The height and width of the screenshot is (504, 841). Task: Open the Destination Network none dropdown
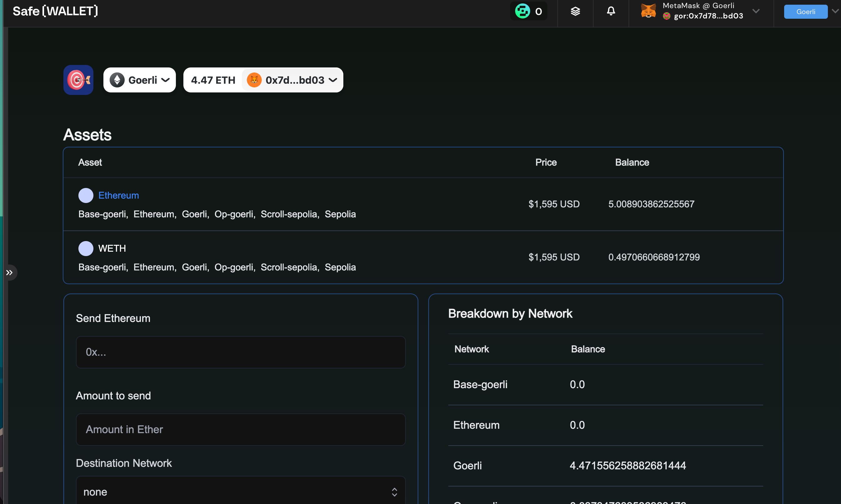point(241,492)
